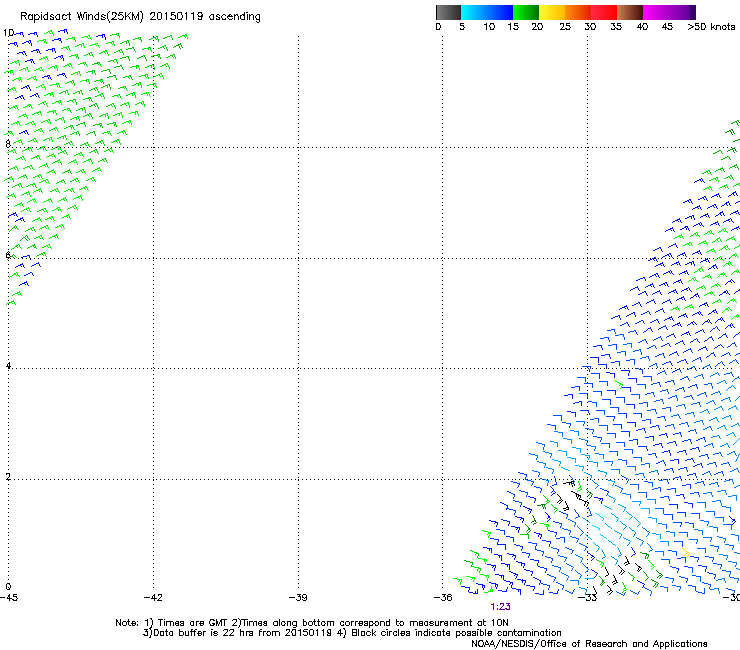This screenshot has width=740, height=650.
Task: Click the green 15-20 knots color segment
Action: point(526,12)
